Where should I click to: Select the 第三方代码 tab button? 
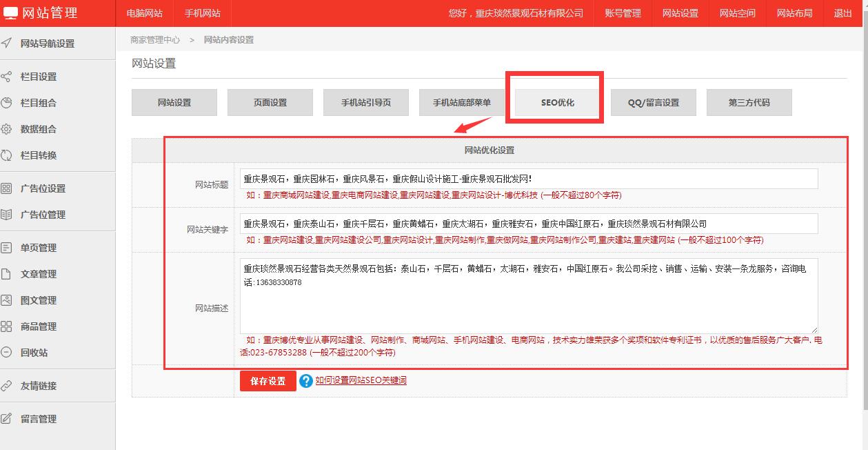coord(749,102)
